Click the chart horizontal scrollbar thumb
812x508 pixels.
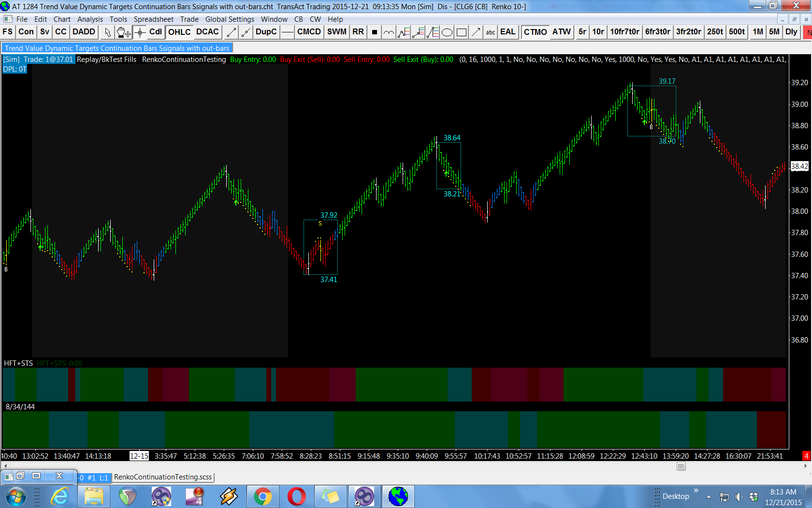681,466
